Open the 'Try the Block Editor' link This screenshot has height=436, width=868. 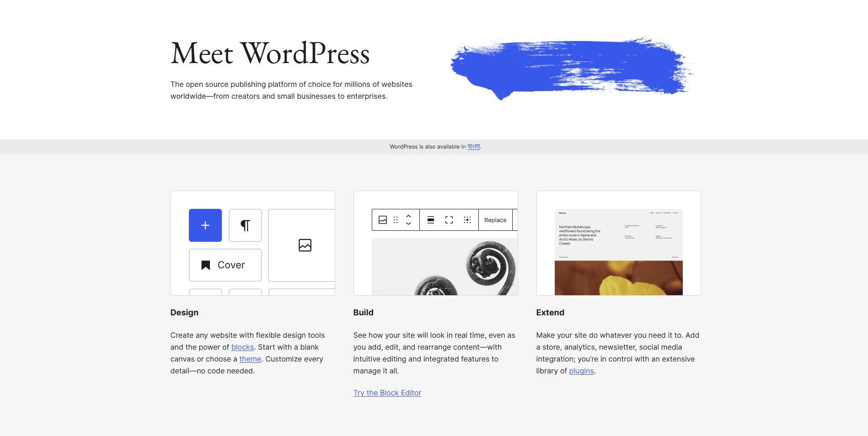pos(387,393)
